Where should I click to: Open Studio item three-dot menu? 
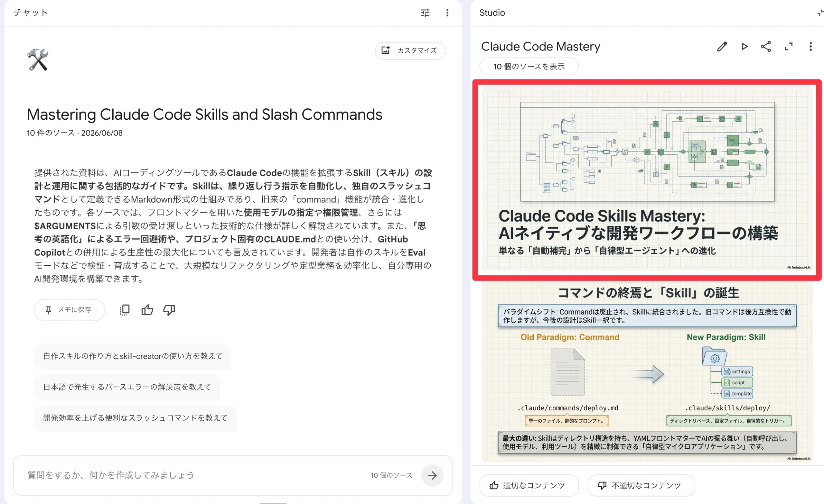[810, 46]
